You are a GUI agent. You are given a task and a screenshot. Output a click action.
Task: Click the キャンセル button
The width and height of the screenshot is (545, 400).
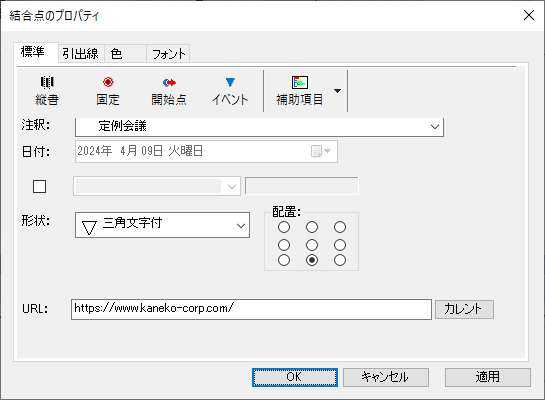click(x=386, y=377)
